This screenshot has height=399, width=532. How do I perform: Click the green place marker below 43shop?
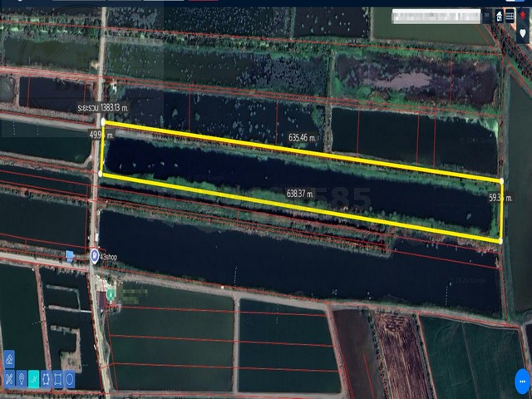110,294
